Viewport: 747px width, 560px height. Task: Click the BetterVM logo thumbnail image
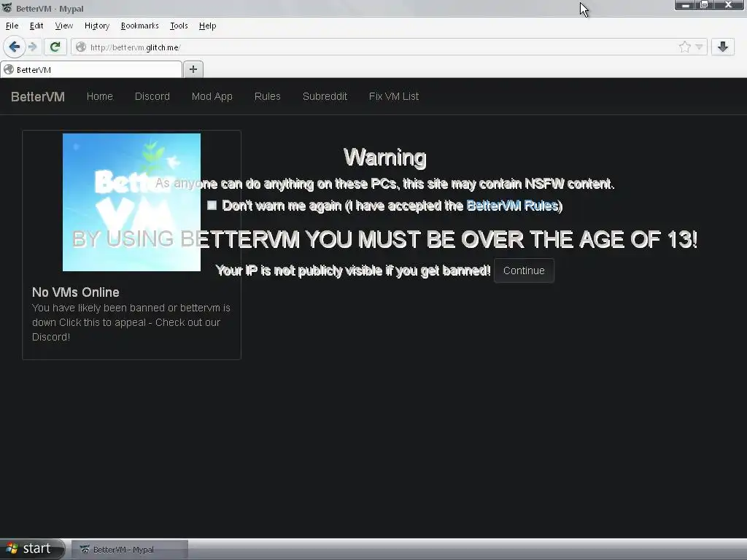[x=131, y=203]
